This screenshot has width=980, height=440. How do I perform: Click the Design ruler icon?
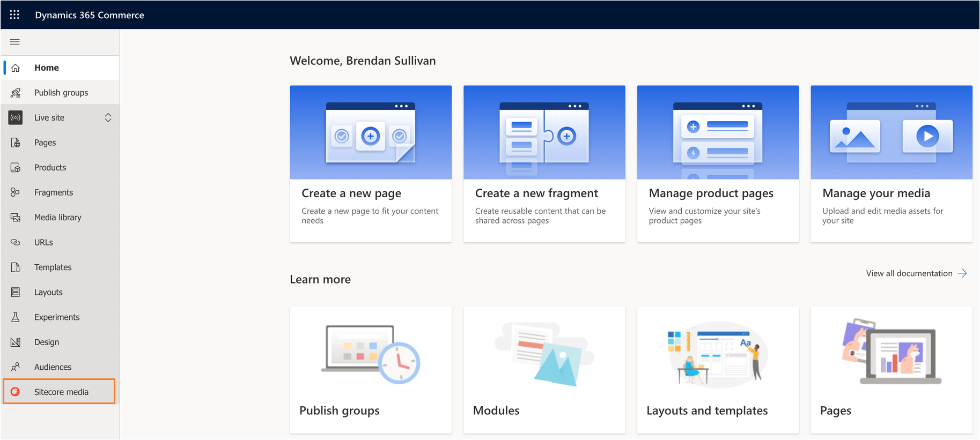tap(16, 342)
